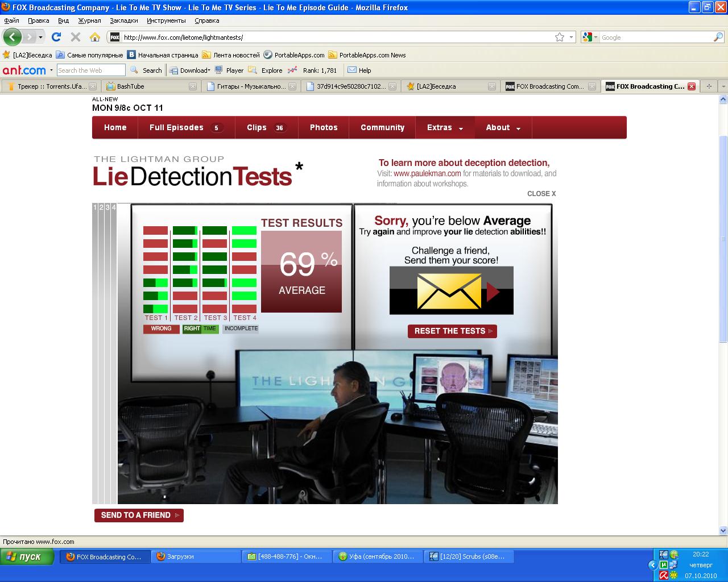Open Community section

[x=382, y=127]
